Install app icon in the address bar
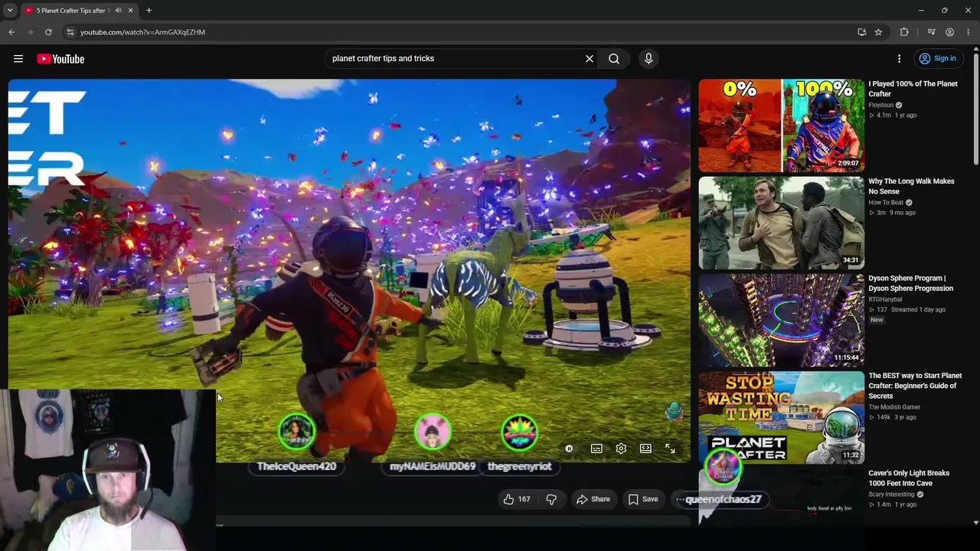 862,32
